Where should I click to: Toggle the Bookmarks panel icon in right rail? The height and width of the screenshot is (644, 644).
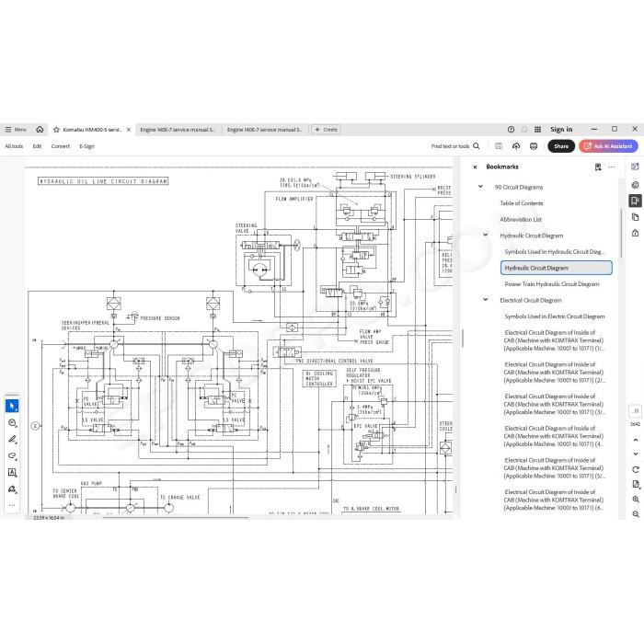[x=635, y=201]
